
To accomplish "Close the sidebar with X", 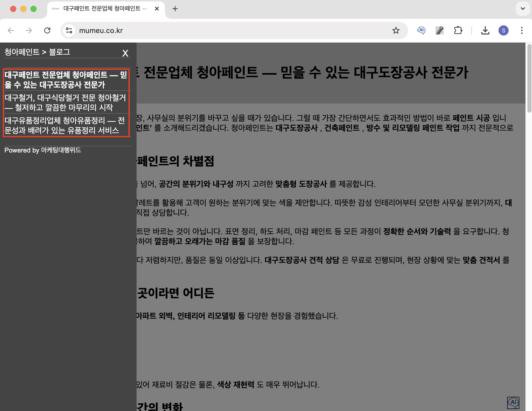I will (x=125, y=53).
